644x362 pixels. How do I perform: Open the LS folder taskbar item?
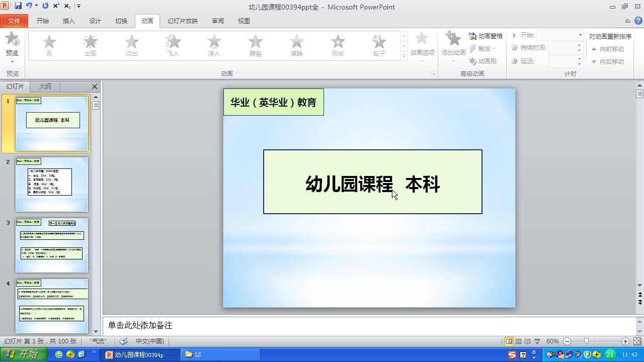[x=221, y=354]
